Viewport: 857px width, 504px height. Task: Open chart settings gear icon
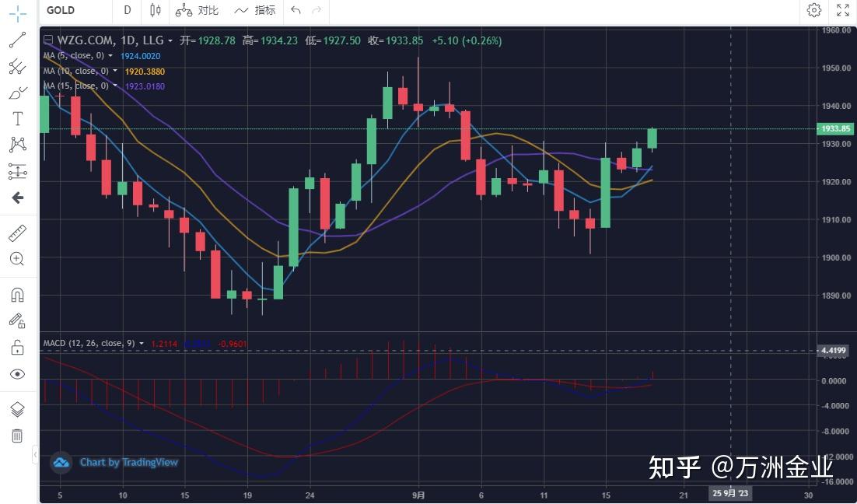point(813,10)
